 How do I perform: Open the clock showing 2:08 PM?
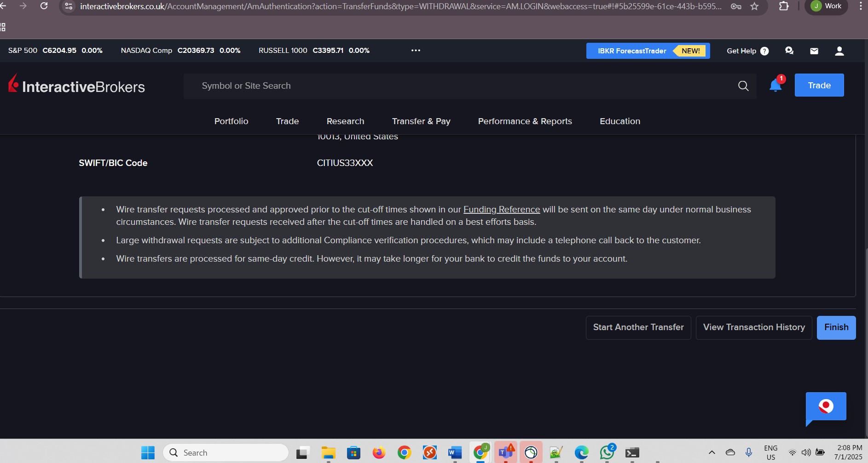849,452
